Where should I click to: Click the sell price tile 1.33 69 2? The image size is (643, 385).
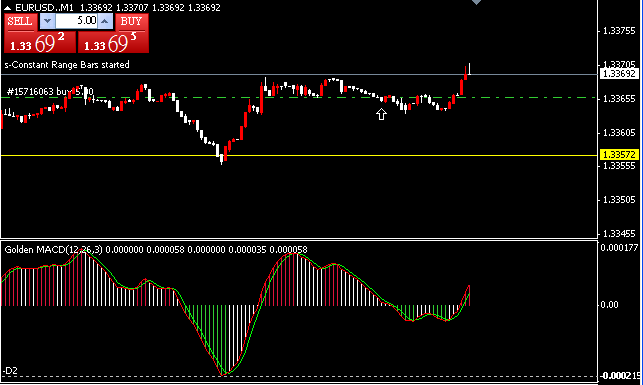40,42
